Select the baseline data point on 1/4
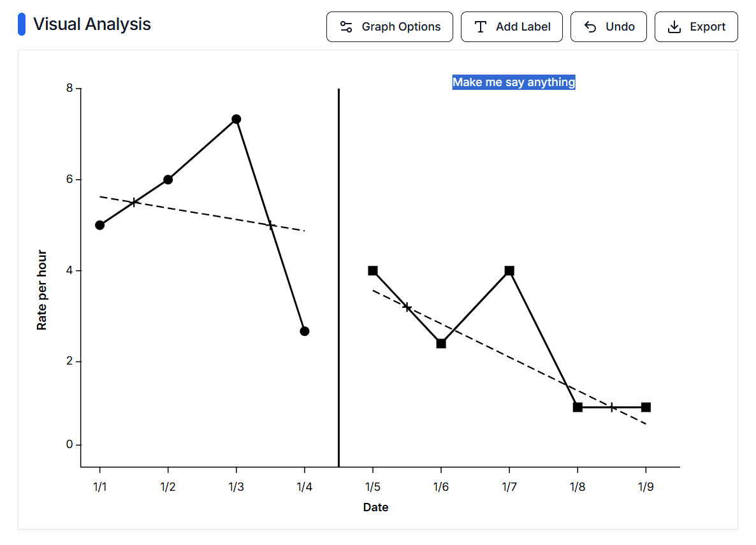This screenshot has width=756, height=545. click(305, 331)
